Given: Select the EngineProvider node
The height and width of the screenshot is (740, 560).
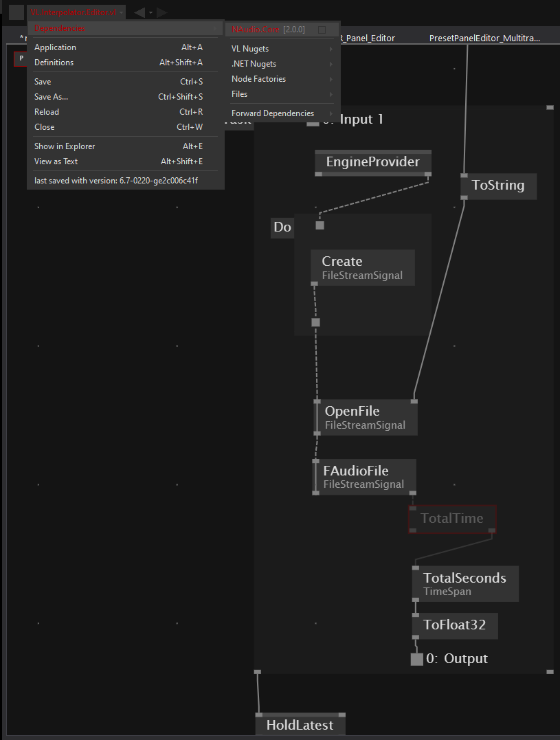Looking at the screenshot, I should tap(372, 162).
